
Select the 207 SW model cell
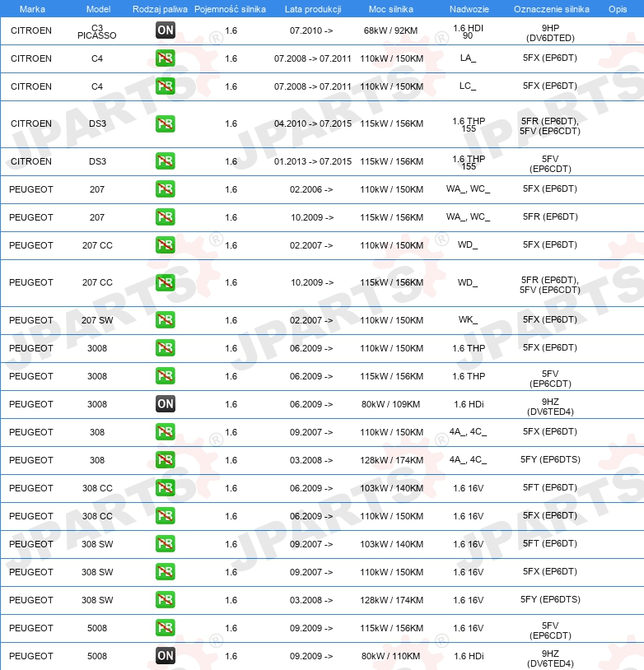tap(97, 320)
